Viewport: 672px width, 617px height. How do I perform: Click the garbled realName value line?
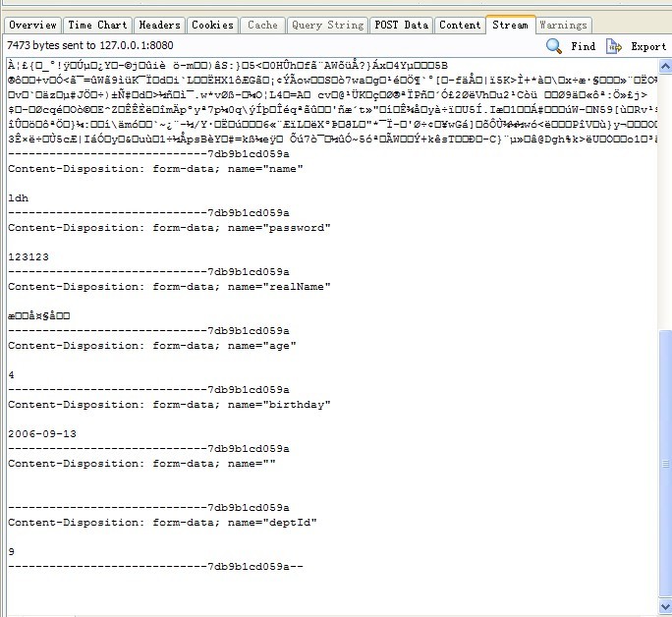(x=38, y=316)
